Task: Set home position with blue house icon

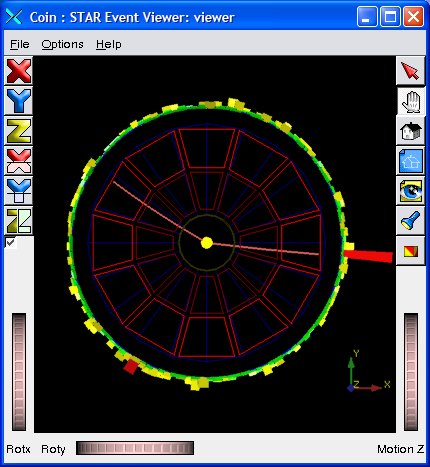Action: (411, 161)
